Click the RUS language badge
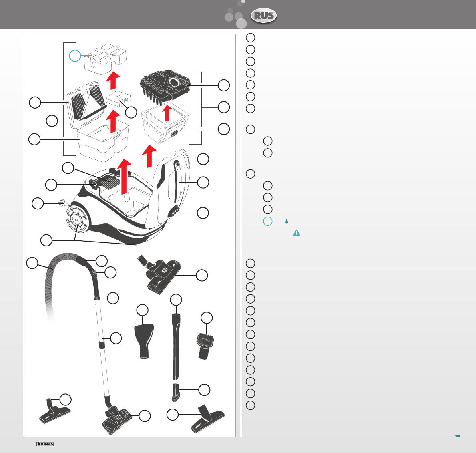 click(x=263, y=16)
